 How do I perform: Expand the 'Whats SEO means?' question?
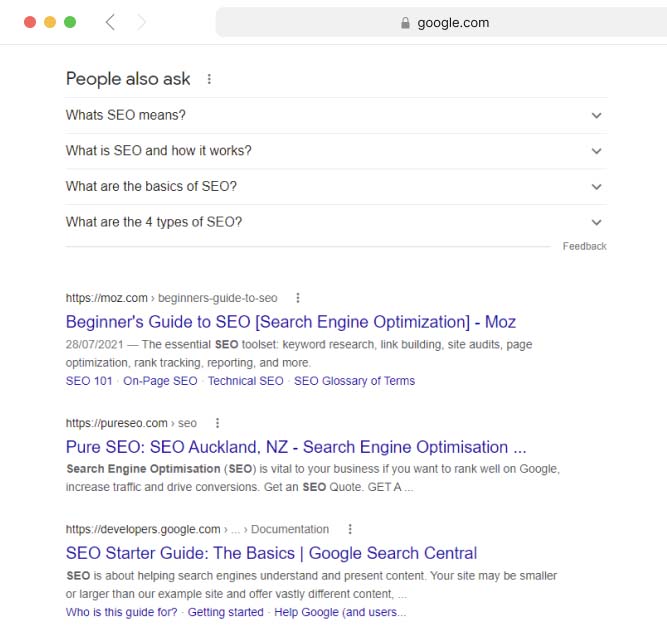[596, 115]
